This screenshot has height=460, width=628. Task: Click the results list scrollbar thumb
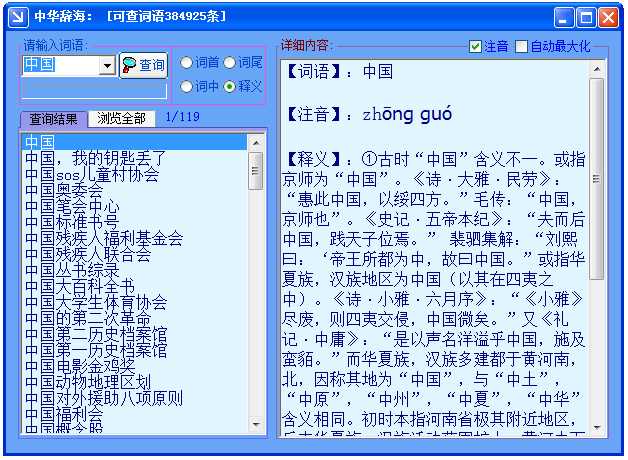tap(256, 171)
